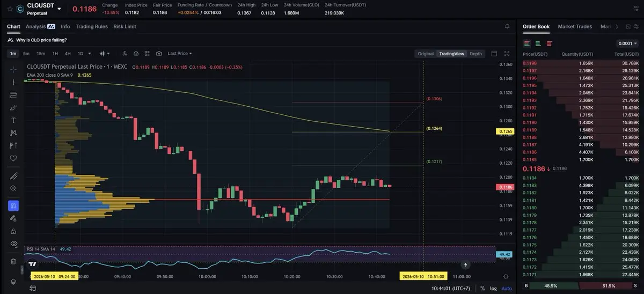Toggle log scale button
Image resolution: width=644 pixels, height=294 pixels.
494,289
